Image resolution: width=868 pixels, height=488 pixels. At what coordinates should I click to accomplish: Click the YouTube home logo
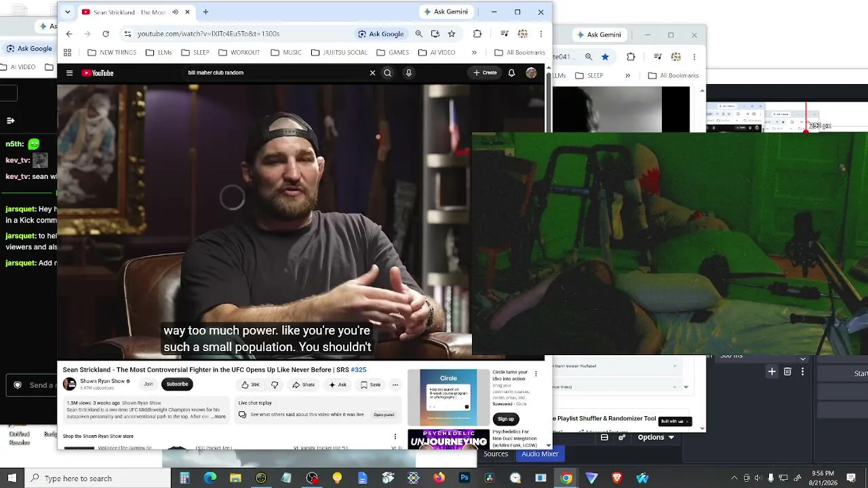tap(98, 73)
